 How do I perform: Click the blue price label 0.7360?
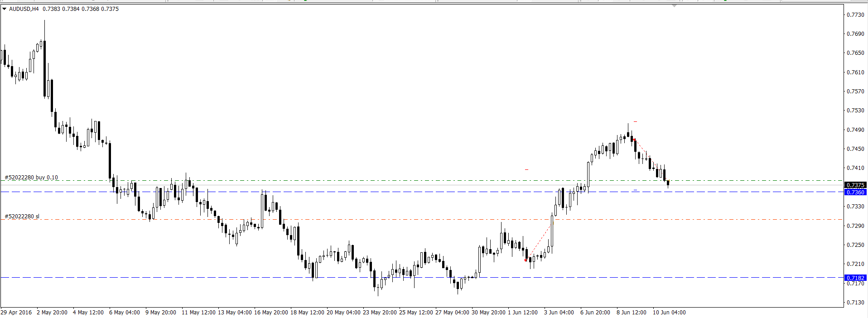[x=856, y=192]
